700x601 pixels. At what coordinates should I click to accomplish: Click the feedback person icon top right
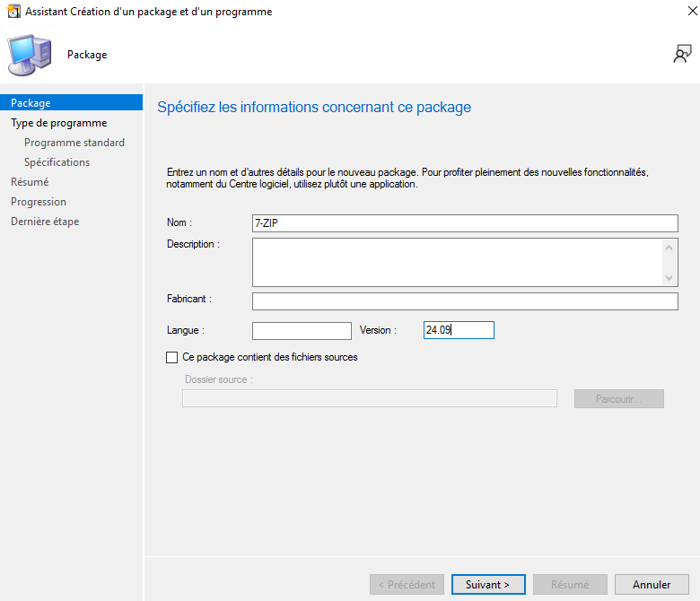tap(682, 54)
